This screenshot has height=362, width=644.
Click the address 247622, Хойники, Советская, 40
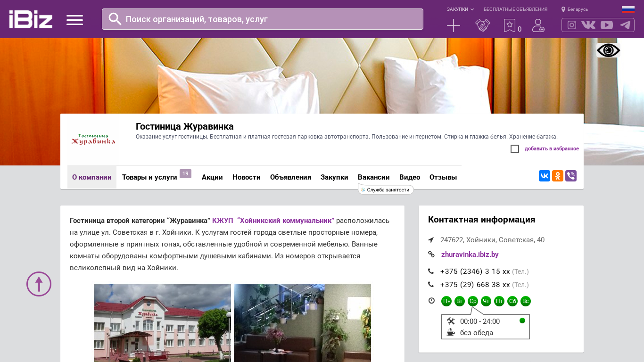(492, 240)
